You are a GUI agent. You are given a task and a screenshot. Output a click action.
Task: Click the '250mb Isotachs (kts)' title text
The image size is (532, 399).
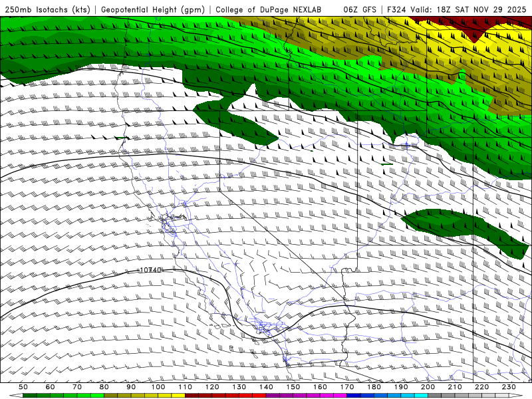[47, 9]
